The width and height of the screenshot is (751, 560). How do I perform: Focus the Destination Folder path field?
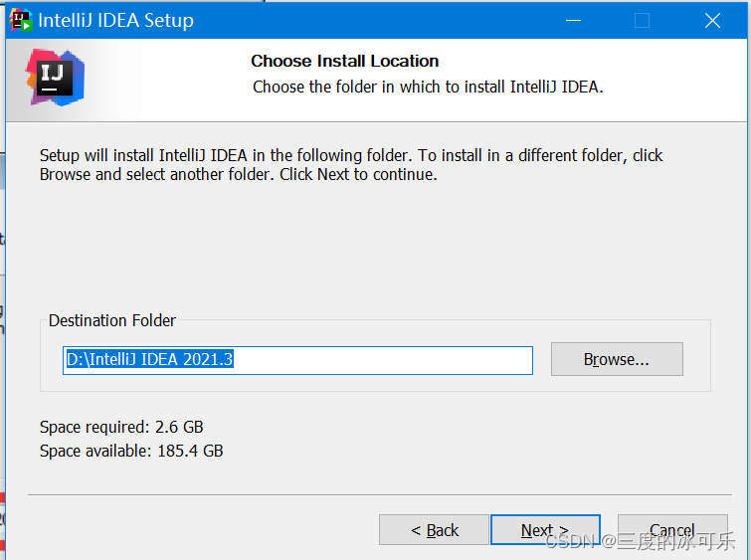pyautogui.click(x=297, y=360)
